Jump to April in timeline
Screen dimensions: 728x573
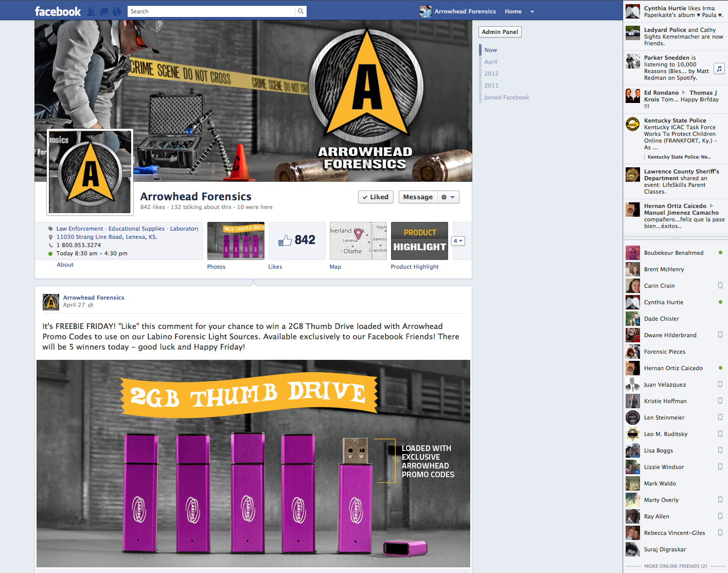tap(490, 62)
